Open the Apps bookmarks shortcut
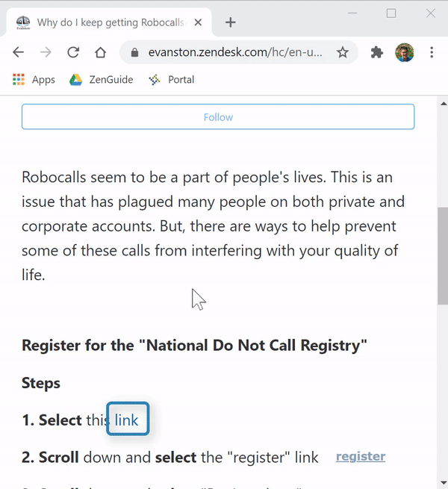This screenshot has width=448, height=489. pos(34,80)
